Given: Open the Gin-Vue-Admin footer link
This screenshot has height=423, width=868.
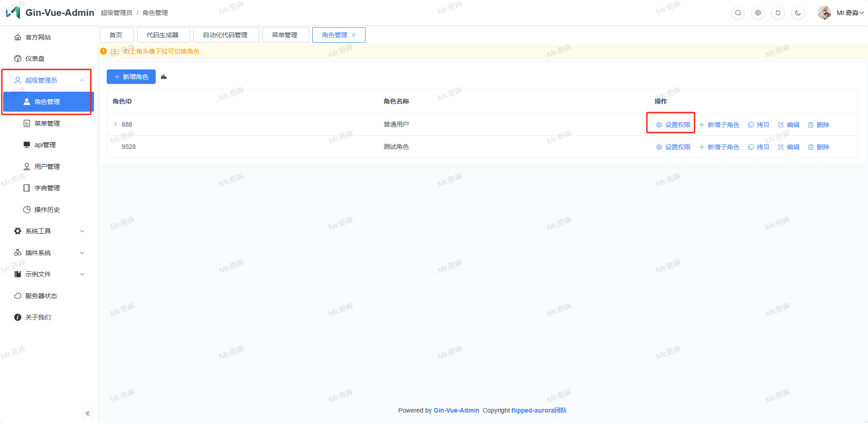Looking at the screenshot, I should pos(456,410).
